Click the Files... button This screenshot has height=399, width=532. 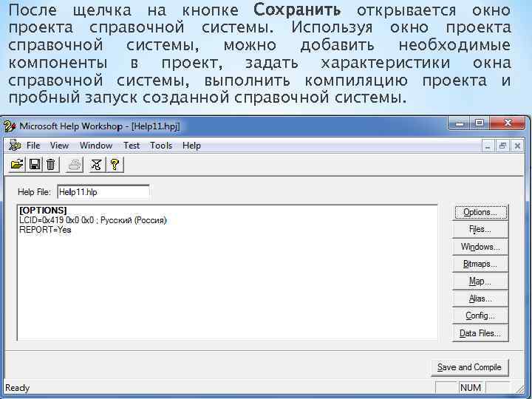[480, 230]
